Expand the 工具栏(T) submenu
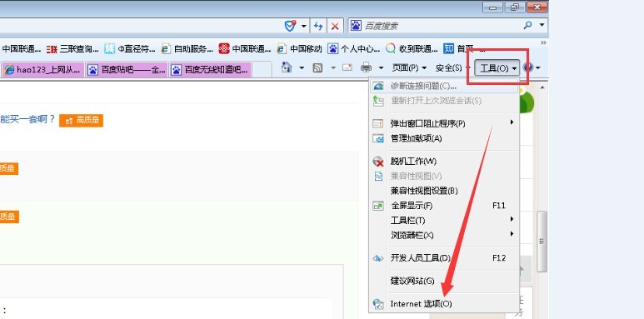The height and width of the screenshot is (319, 644). pos(444,220)
